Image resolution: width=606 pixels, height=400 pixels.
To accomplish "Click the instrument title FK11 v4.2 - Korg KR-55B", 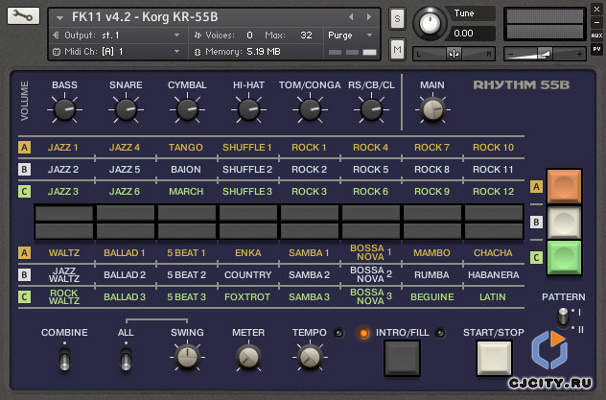I will coord(145,17).
